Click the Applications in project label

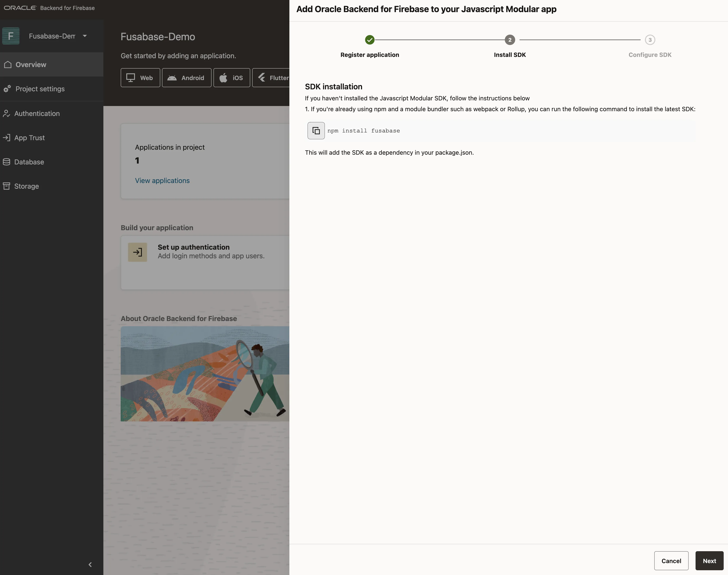click(x=170, y=148)
